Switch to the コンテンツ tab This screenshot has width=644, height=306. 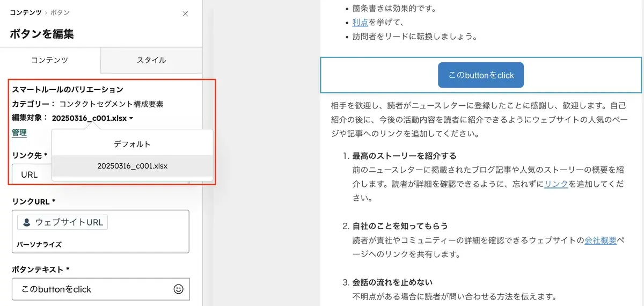[x=50, y=60]
